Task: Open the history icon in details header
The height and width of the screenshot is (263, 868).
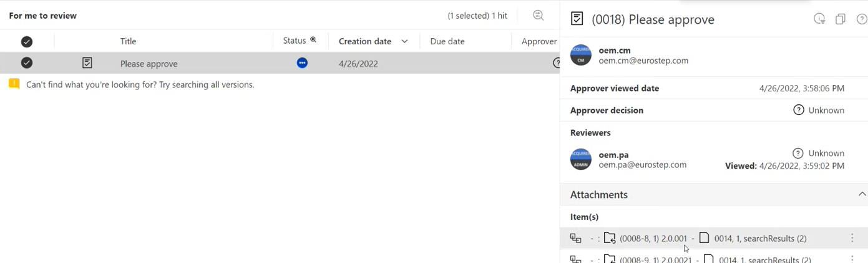Action: coord(819,19)
